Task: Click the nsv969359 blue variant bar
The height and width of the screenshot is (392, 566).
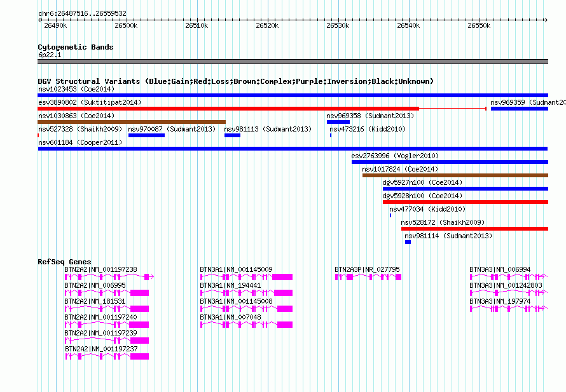Action: pyautogui.click(x=520, y=109)
